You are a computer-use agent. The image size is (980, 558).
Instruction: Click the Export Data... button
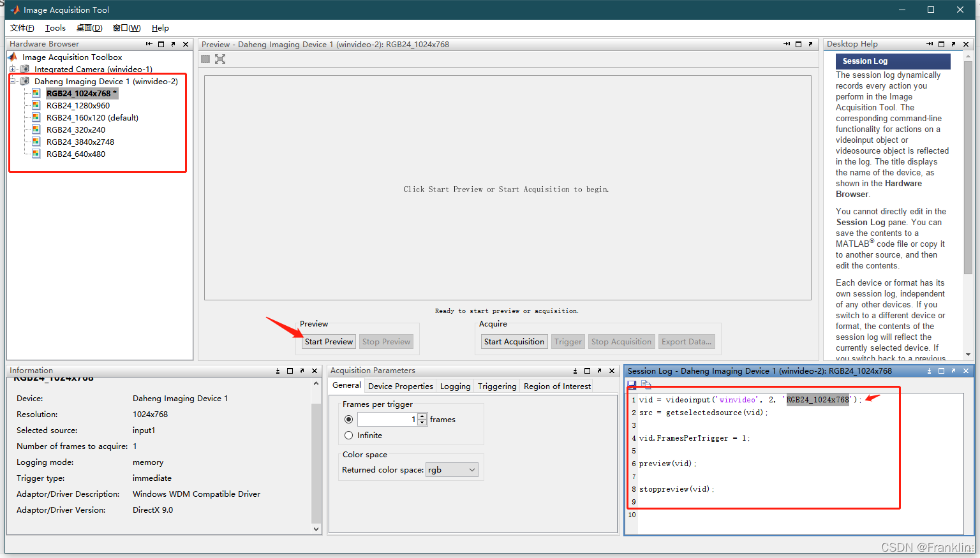(687, 342)
